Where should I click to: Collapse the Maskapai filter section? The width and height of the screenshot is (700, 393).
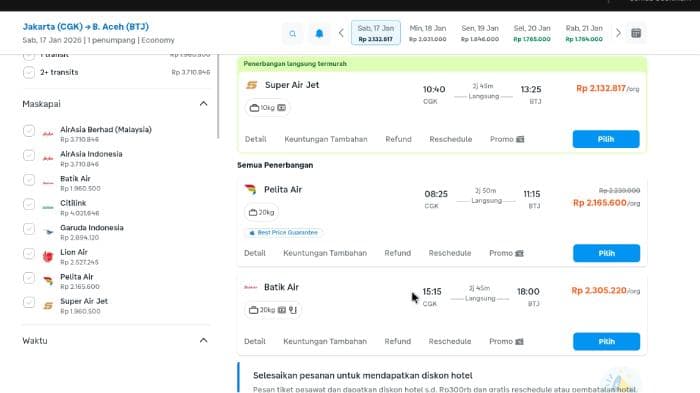point(204,104)
